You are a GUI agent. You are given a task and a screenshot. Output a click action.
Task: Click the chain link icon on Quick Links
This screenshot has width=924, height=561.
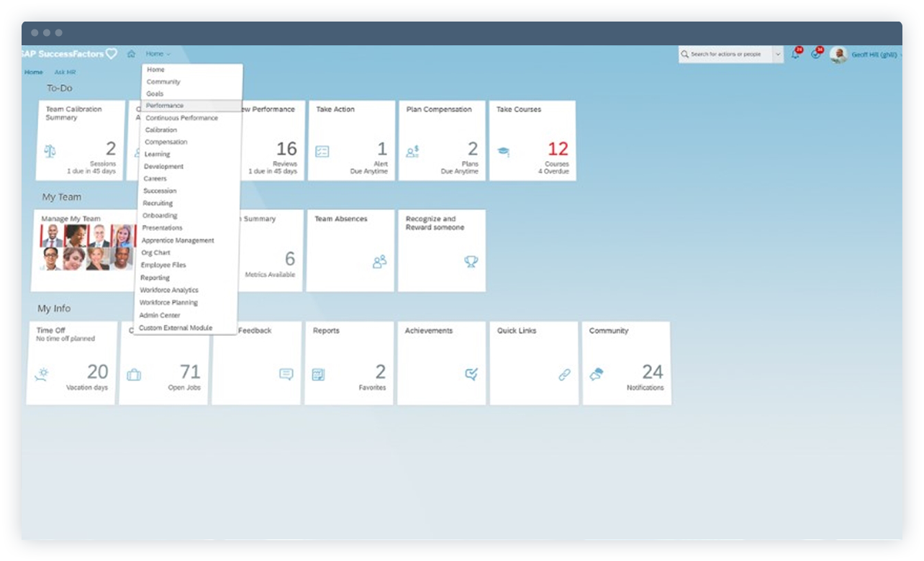563,376
